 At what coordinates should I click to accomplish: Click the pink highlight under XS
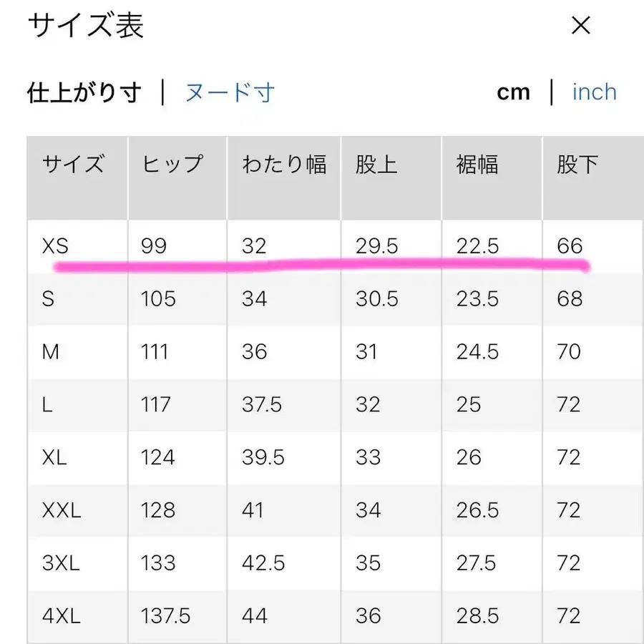coord(322,266)
